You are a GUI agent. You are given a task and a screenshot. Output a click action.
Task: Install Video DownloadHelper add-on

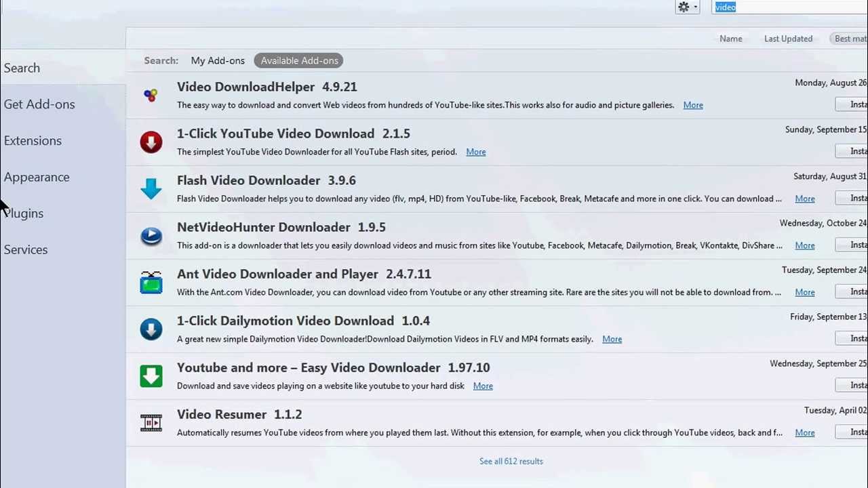[x=852, y=104]
